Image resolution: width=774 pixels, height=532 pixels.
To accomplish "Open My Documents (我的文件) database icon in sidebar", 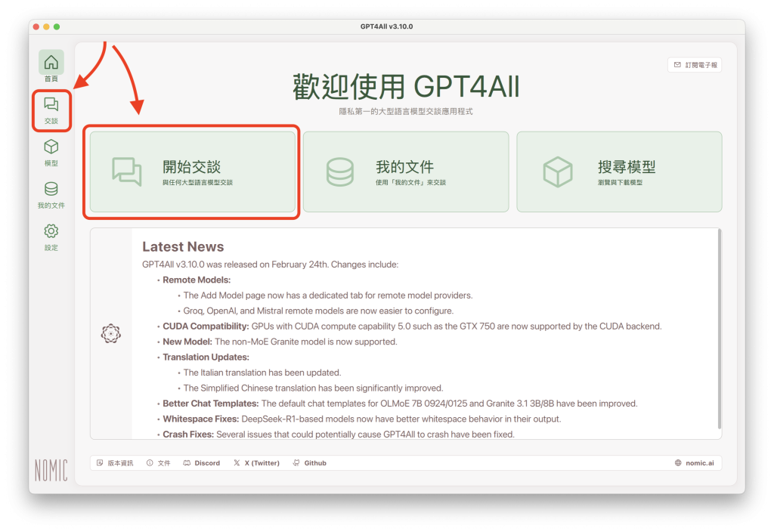I will point(51,190).
